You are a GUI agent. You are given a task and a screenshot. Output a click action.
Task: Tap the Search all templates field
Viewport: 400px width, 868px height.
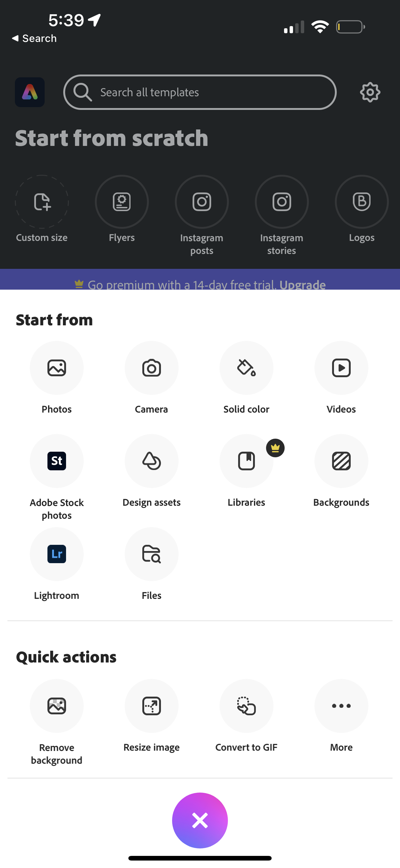(x=200, y=92)
